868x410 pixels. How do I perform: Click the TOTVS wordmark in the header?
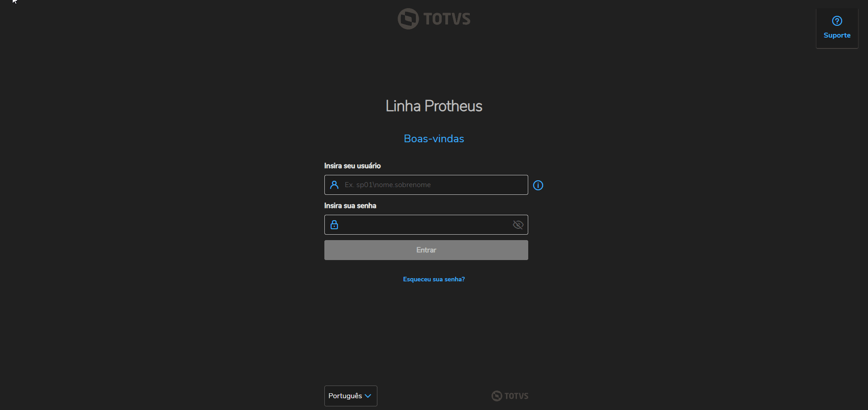pyautogui.click(x=447, y=19)
